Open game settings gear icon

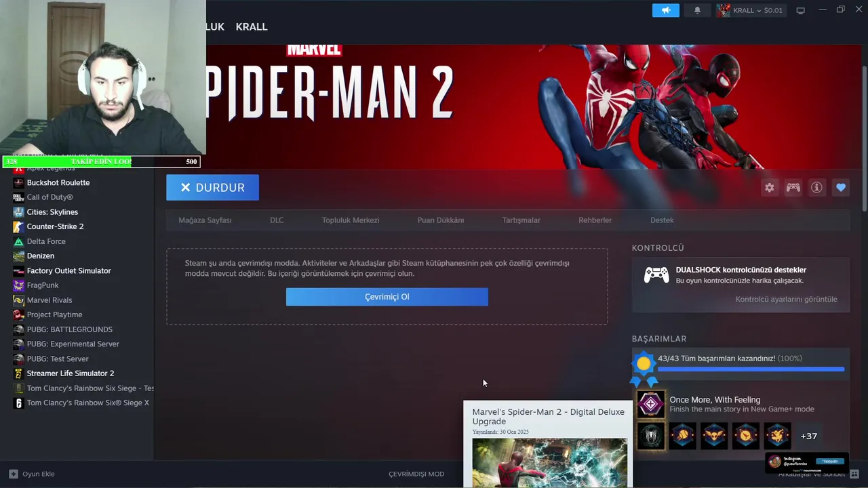pyautogui.click(x=769, y=188)
